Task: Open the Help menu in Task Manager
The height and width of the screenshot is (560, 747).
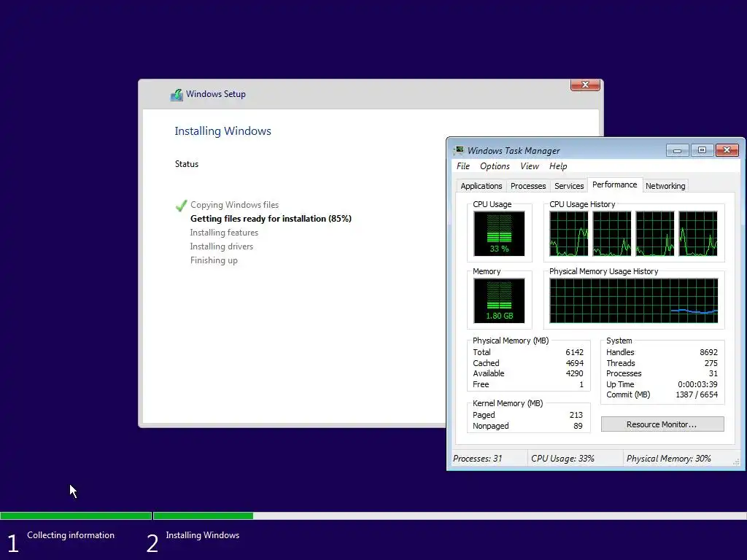Action: coord(558,166)
